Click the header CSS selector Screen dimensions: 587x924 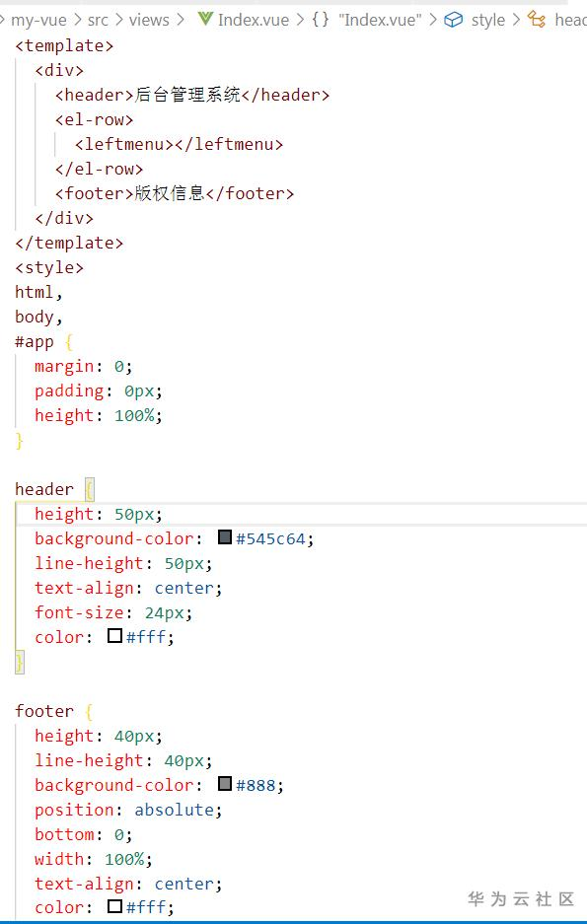coord(44,489)
